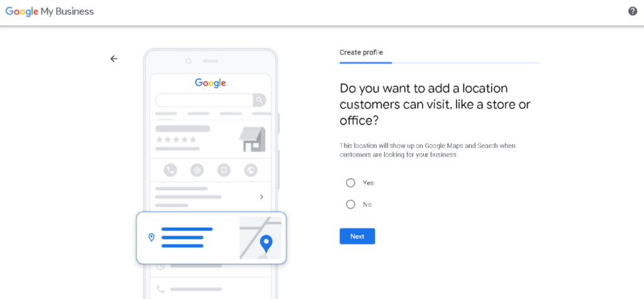Click the chevron arrow in phone illustration
The height and width of the screenshot is (299, 644).
tap(262, 197)
